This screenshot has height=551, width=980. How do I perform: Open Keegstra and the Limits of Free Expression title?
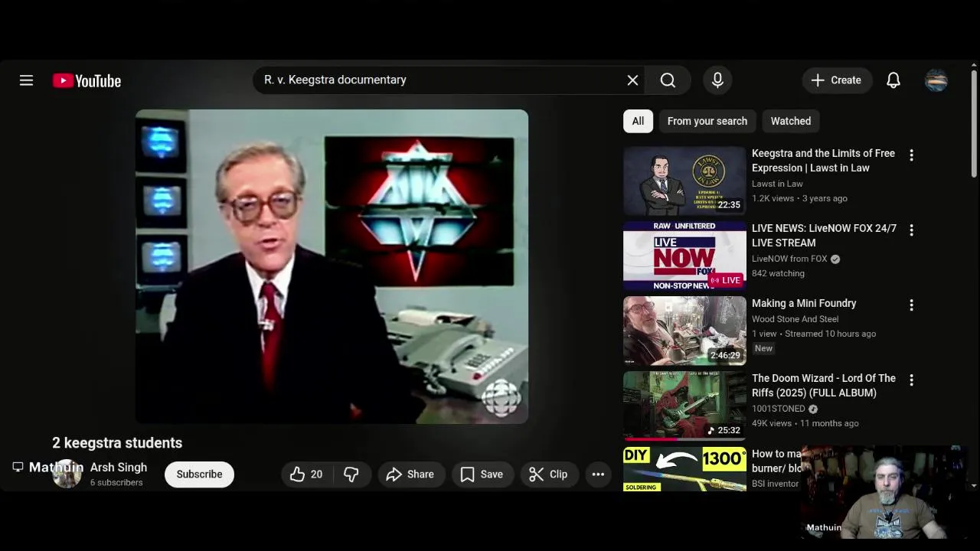[823, 161]
